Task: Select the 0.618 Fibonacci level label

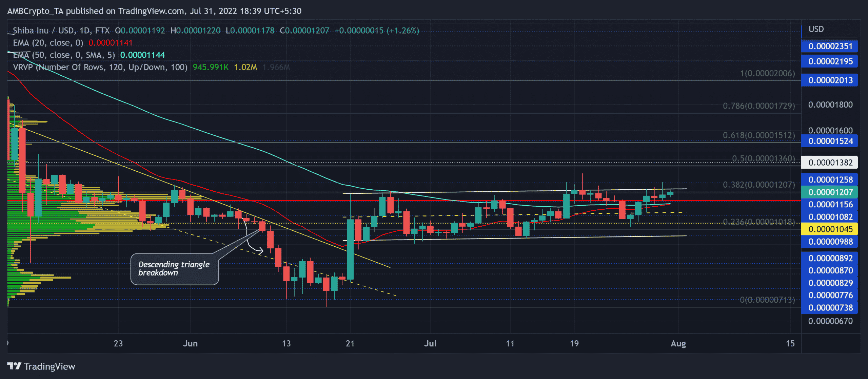Action: pyautogui.click(x=758, y=135)
